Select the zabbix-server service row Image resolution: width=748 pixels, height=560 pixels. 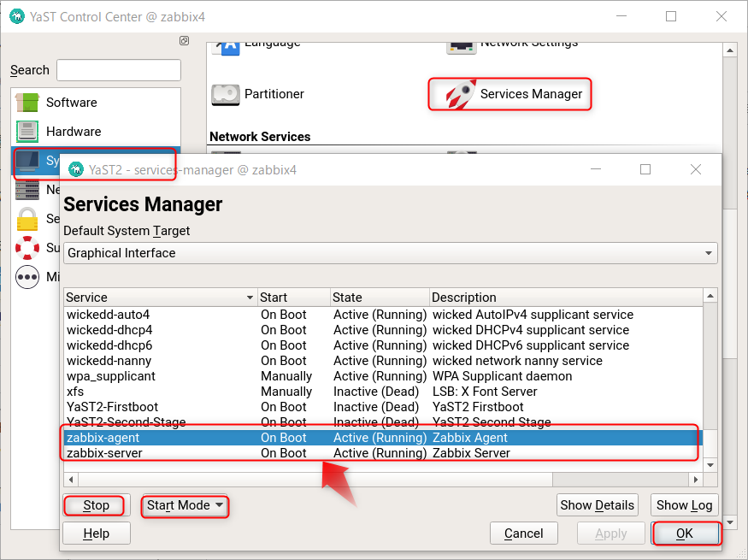point(384,453)
